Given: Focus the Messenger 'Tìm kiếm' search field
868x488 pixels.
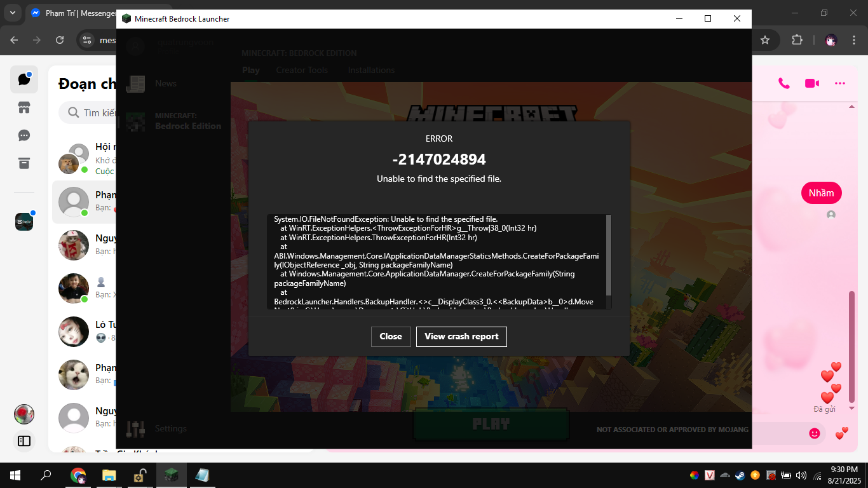Looking at the screenshot, I should [x=88, y=113].
